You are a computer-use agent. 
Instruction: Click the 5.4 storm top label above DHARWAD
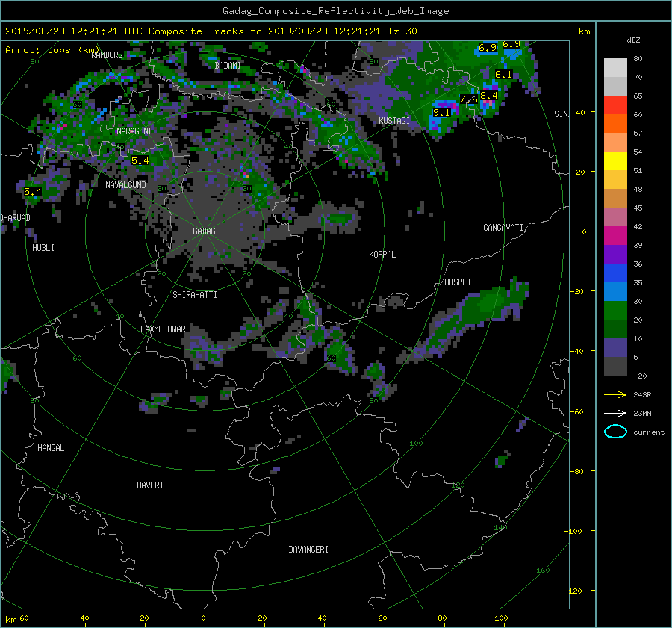click(x=33, y=192)
